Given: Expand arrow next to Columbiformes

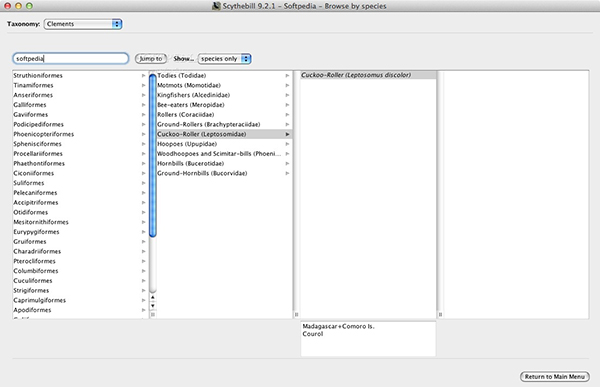Looking at the screenshot, I should (x=143, y=271).
